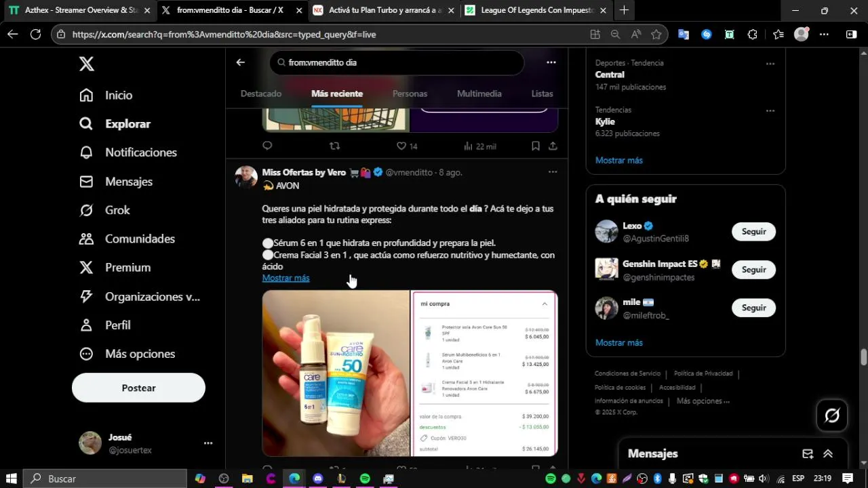Reply to the upper post

click(x=267, y=146)
